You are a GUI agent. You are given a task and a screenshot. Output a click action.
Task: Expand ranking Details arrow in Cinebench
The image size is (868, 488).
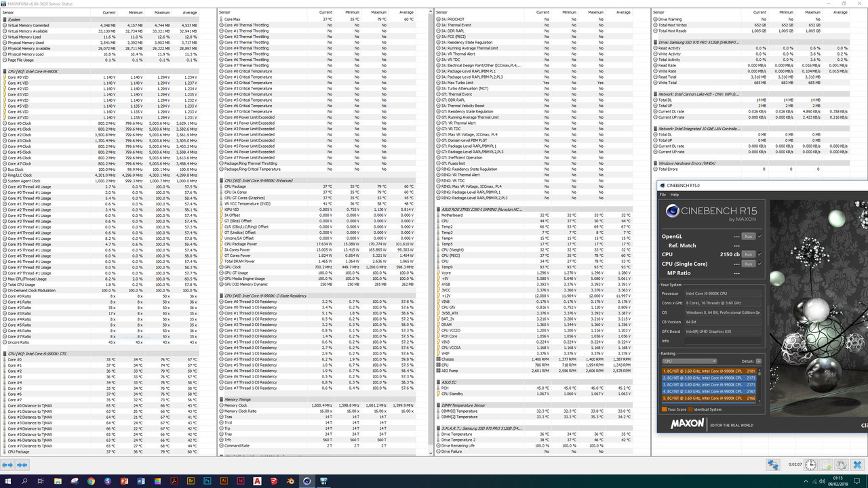point(758,361)
